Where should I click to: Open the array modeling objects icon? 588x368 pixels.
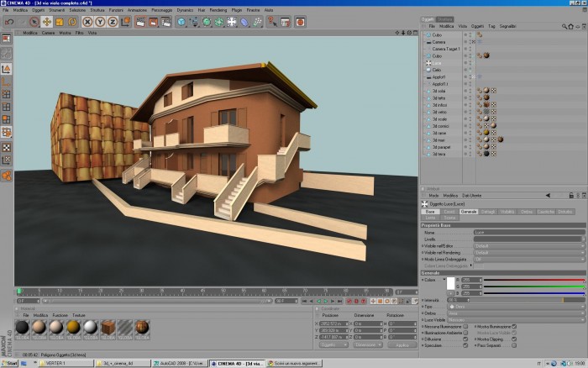[x=219, y=22]
